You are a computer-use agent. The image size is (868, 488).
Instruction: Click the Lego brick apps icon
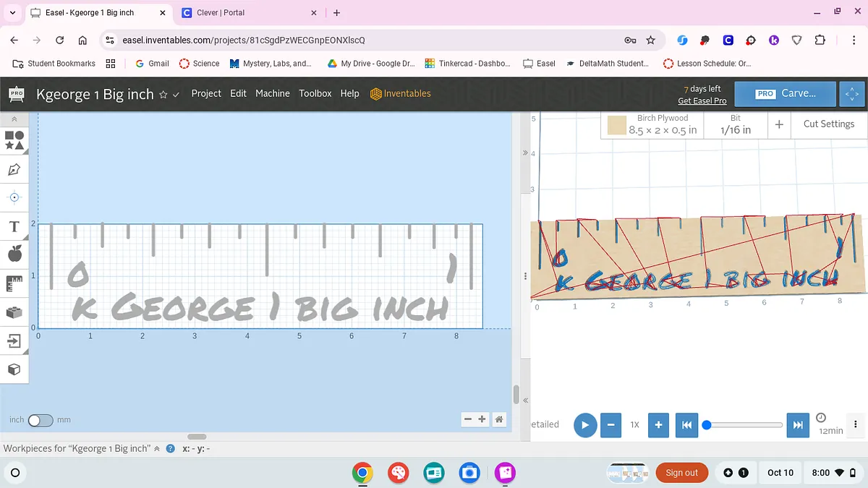pyautogui.click(x=14, y=312)
